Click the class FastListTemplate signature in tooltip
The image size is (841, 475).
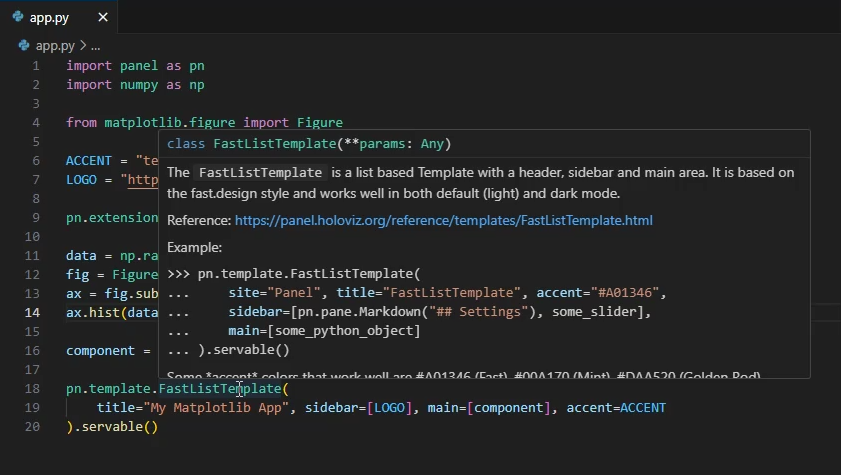click(x=309, y=144)
